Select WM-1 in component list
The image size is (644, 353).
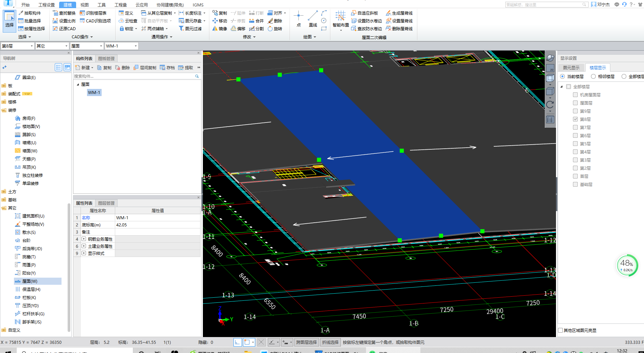click(x=94, y=92)
